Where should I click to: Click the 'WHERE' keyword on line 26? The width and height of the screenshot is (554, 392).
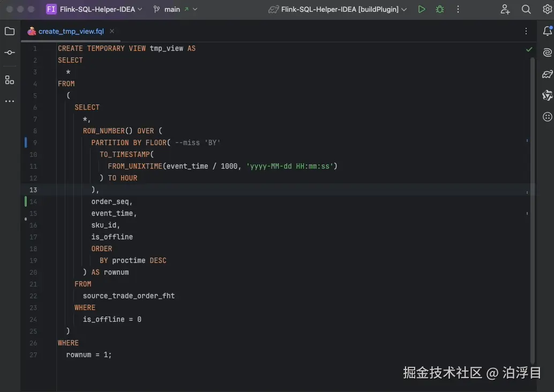coord(68,343)
